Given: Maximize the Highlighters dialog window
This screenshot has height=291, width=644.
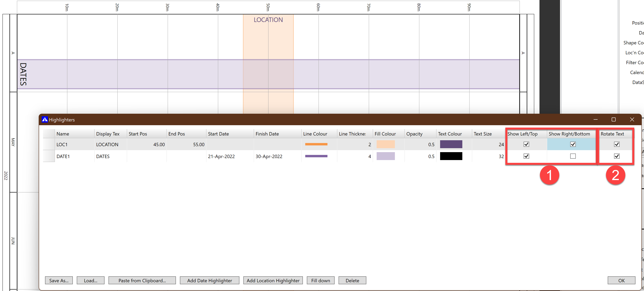Looking at the screenshot, I should pyautogui.click(x=613, y=119).
